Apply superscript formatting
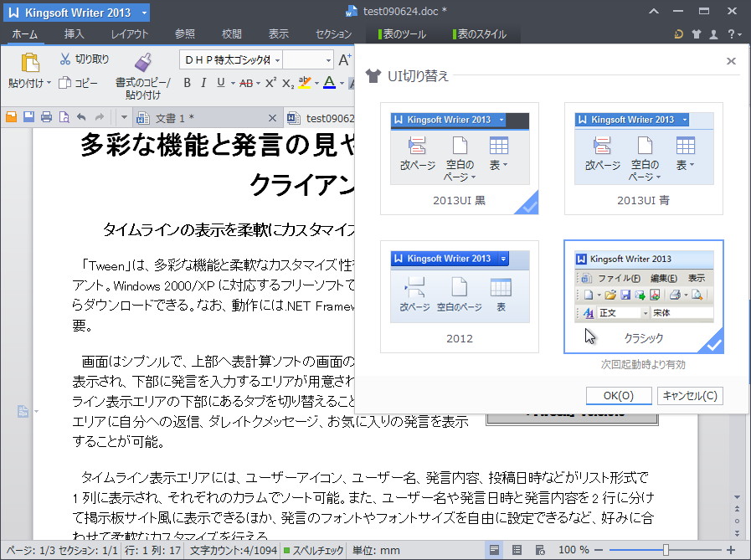 click(x=270, y=83)
